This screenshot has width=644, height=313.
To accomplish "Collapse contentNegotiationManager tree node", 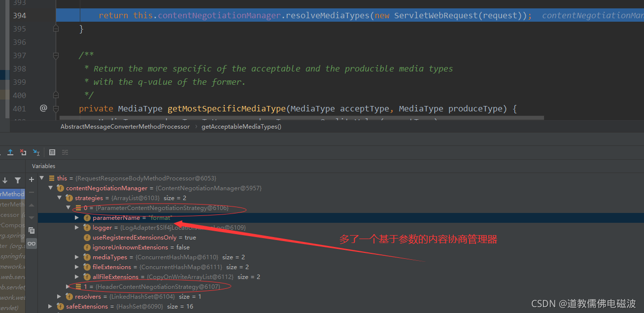I will (x=51, y=188).
